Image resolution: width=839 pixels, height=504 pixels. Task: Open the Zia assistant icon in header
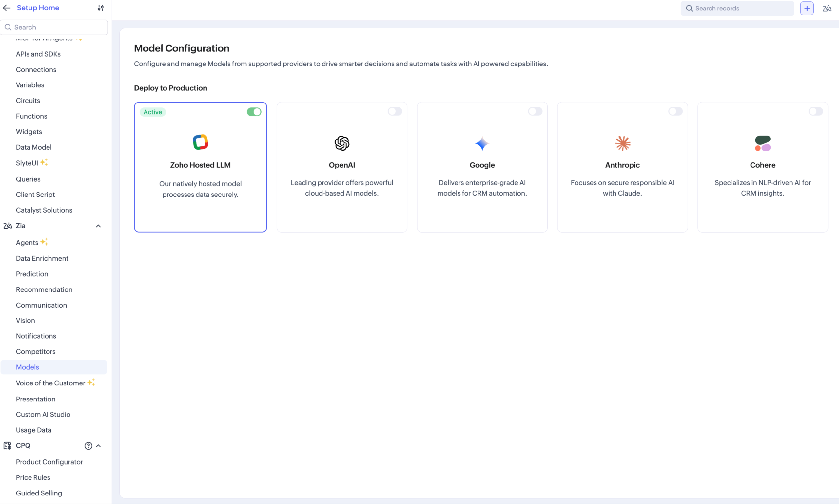[x=827, y=8]
